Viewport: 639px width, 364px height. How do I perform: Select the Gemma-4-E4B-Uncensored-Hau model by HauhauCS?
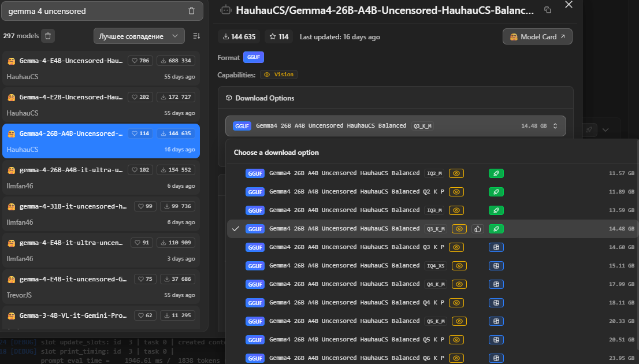click(101, 68)
